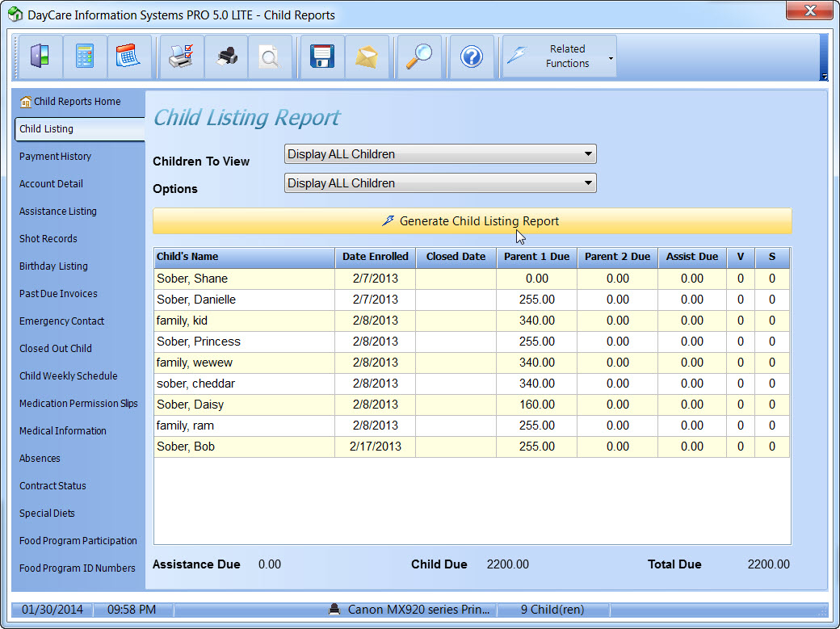Open the print preview icon
Viewport: 840px width, 629px height.
point(269,57)
